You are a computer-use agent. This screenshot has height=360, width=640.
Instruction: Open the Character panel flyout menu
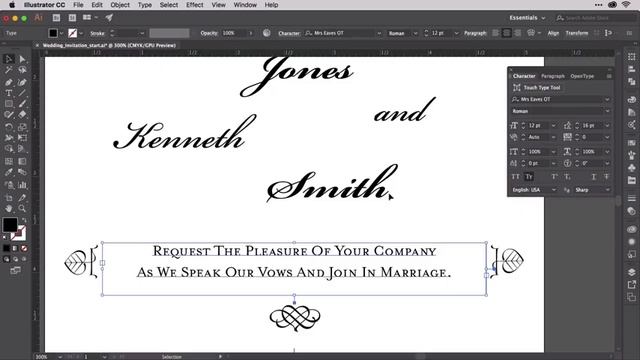[609, 76]
